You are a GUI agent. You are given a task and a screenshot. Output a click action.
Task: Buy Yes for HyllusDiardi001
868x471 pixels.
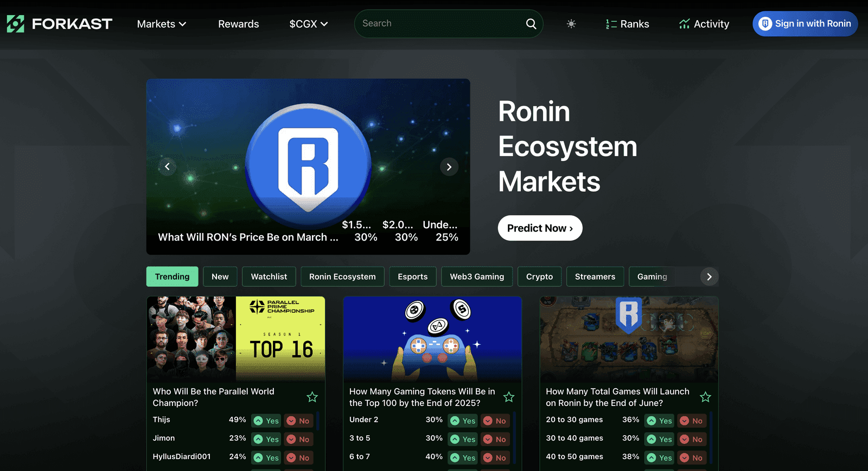pyautogui.click(x=266, y=457)
